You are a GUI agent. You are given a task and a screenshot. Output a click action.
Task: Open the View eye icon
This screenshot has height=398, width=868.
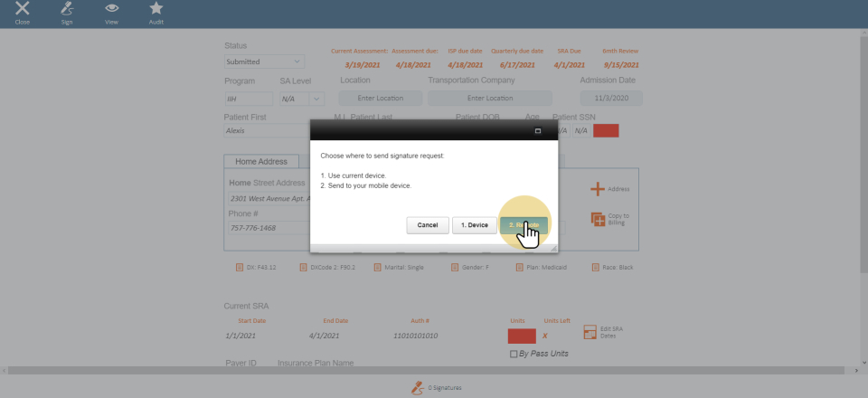(111, 10)
